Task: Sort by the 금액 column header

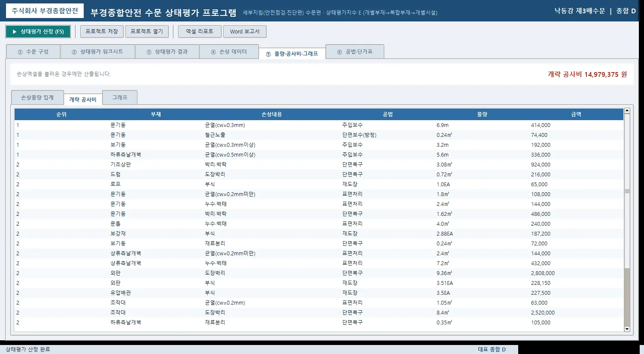Action: [x=576, y=115]
